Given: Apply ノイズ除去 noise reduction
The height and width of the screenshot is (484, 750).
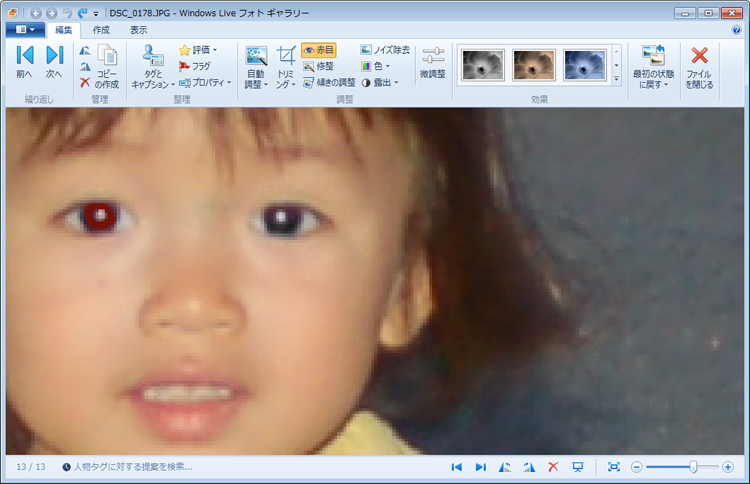Looking at the screenshot, I should tap(385, 50).
